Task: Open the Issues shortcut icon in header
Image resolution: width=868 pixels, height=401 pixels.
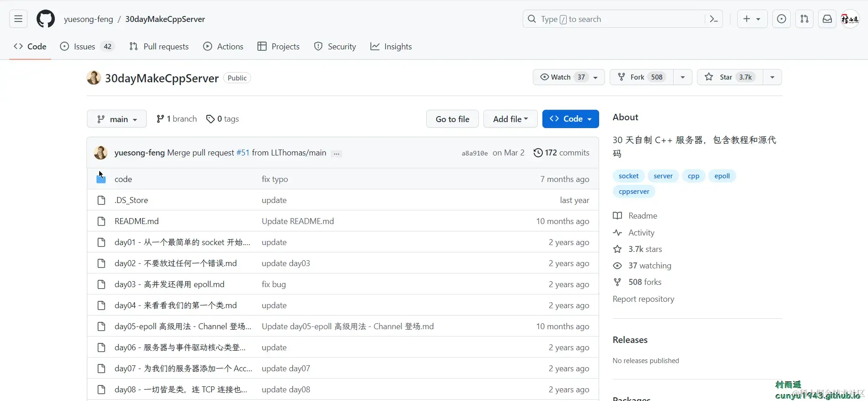Action: (x=782, y=19)
